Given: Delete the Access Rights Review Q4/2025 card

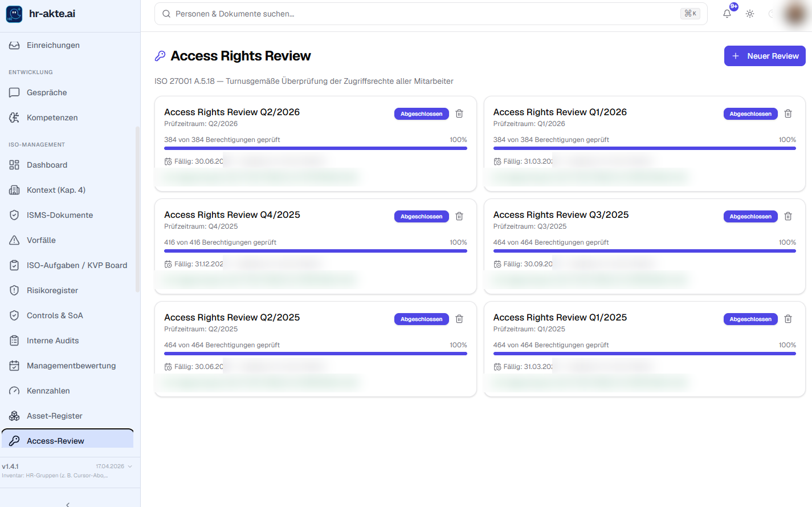Looking at the screenshot, I should tap(459, 216).
